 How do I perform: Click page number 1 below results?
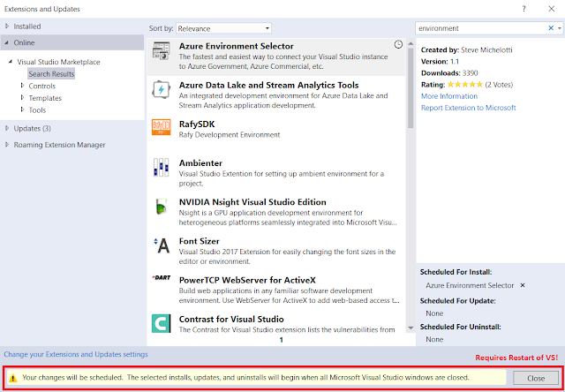click(282, 340)
